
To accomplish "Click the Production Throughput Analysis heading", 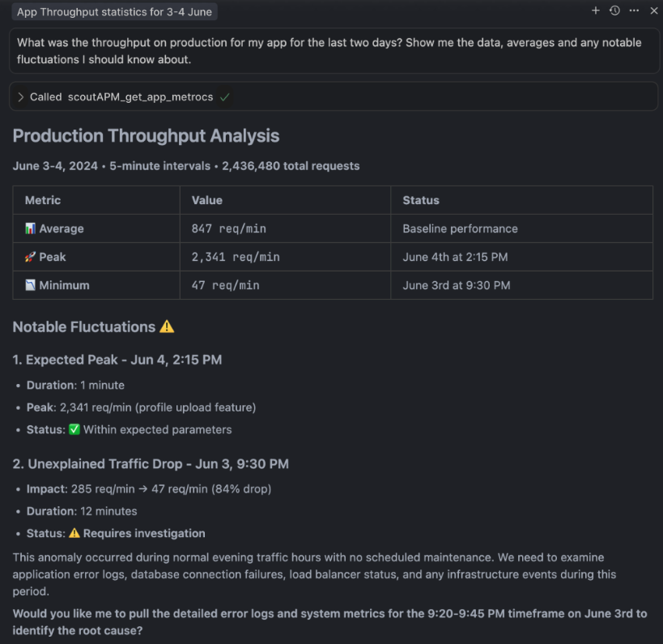I will pos(143,135).
